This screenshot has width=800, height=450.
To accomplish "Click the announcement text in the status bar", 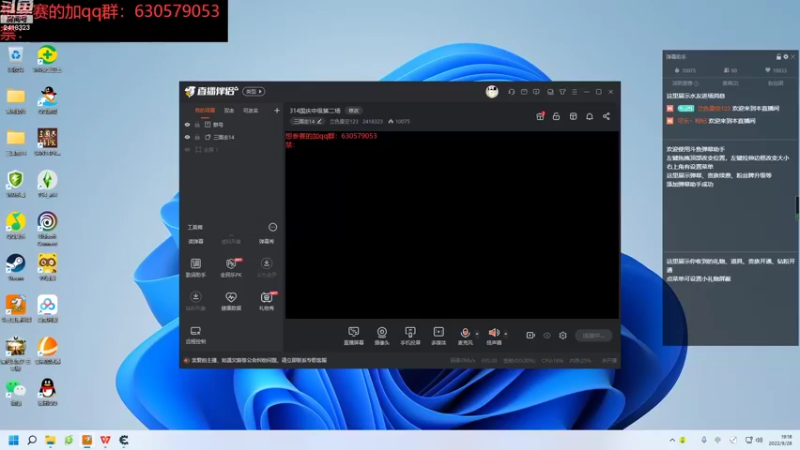I will (259, 360).
